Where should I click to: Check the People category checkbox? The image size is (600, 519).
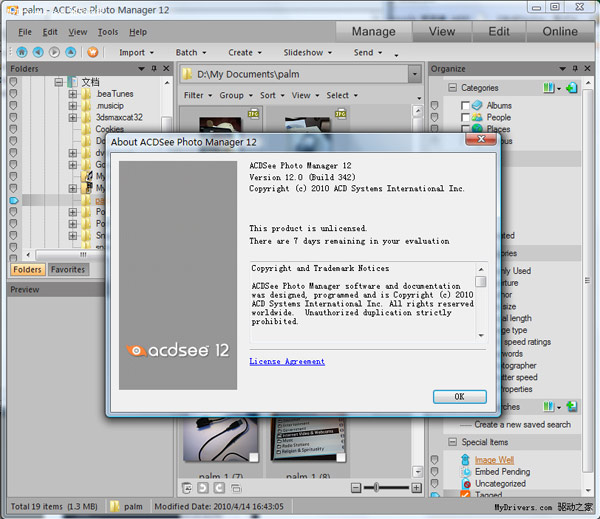point(465,118)
